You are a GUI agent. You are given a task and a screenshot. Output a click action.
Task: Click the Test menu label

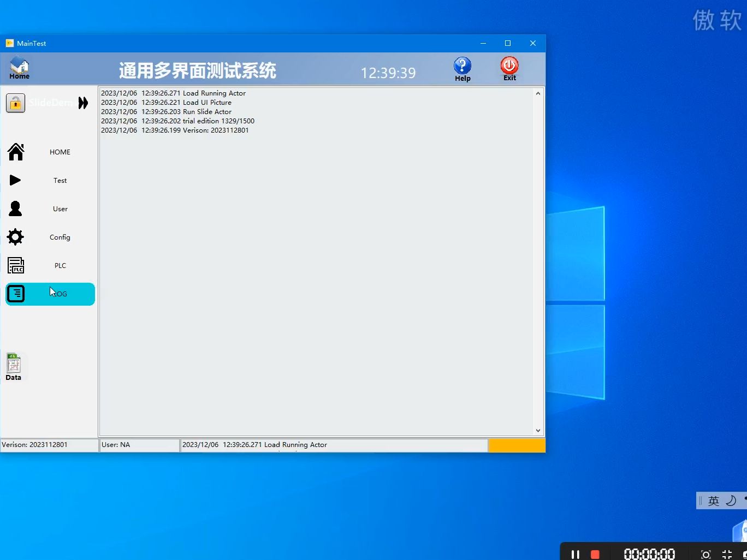(60, 181)
